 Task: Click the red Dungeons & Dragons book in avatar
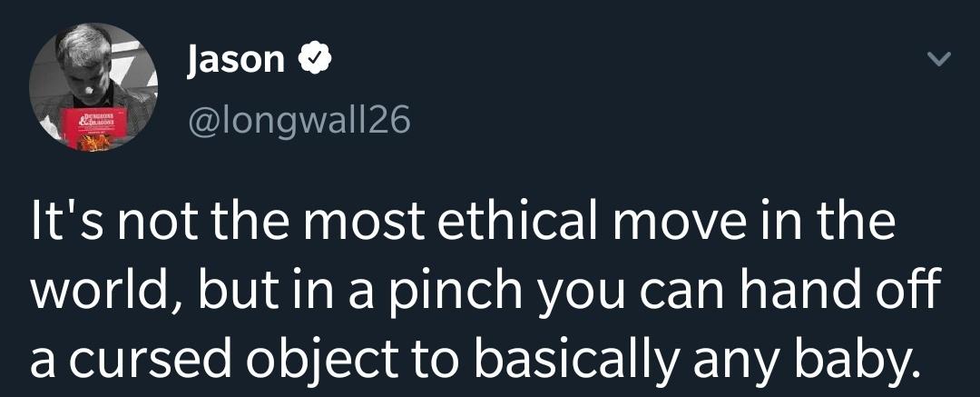pyautogui.click(x=102, y=128)
